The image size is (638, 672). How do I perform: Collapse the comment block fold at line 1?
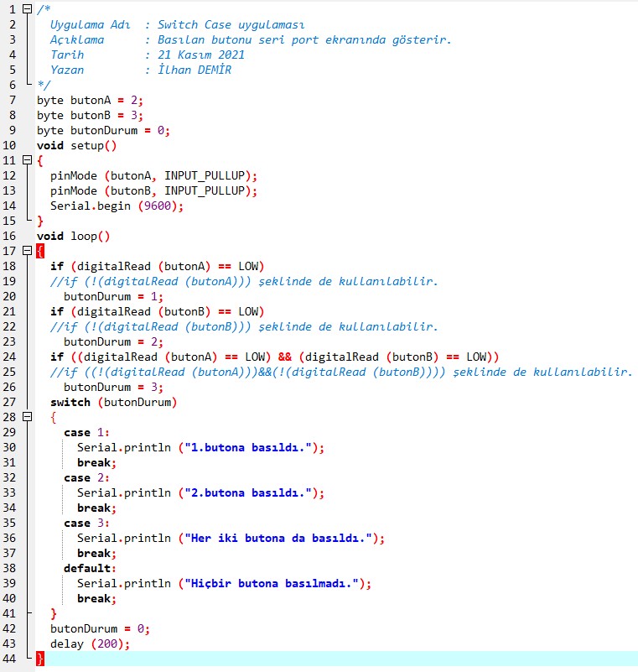tap(27, 10)
